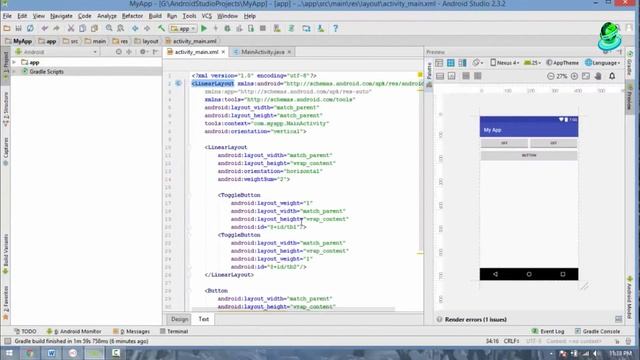
Task: Switch to Design tab at bottom
Action: coord(180,319)
